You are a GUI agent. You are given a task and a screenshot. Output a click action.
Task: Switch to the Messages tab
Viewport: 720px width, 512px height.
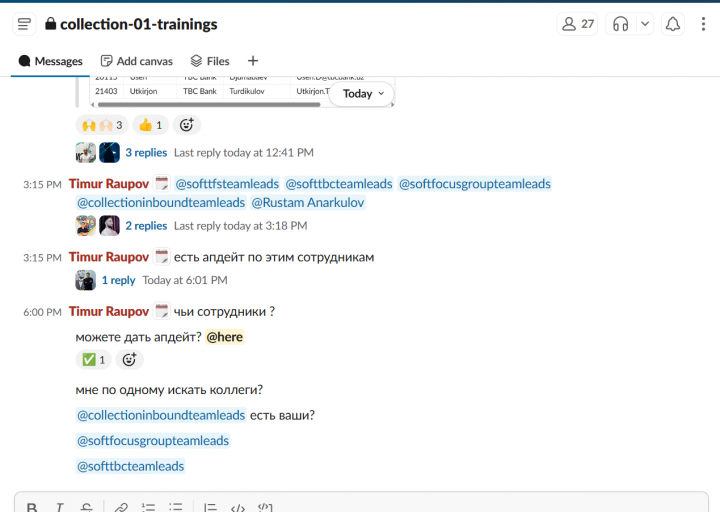(x=51, y=61)
